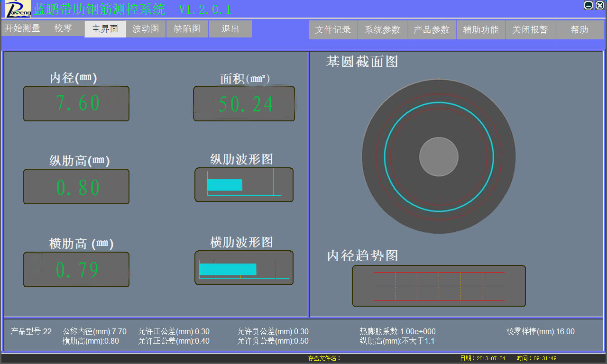Click 退出 to exit the program

point(230,29)
